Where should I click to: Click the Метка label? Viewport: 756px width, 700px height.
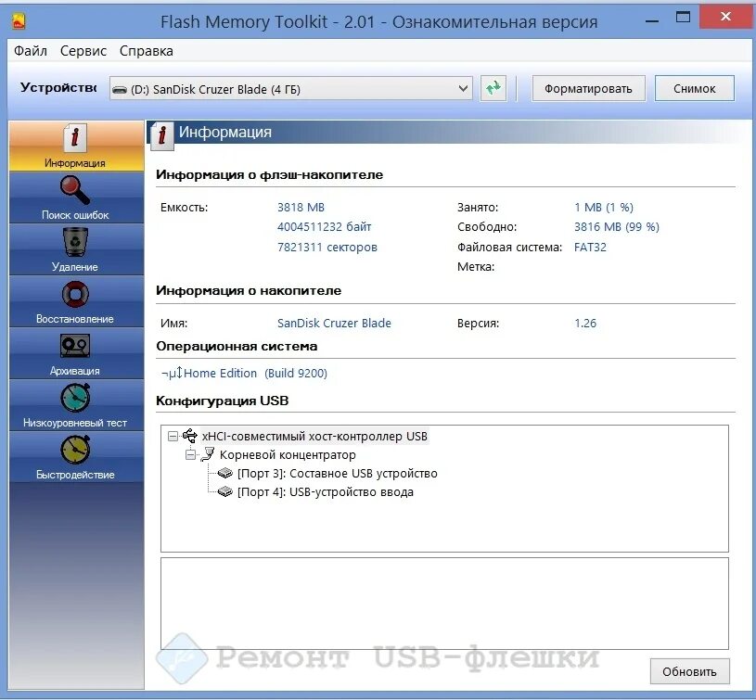(x=476, y=266)
